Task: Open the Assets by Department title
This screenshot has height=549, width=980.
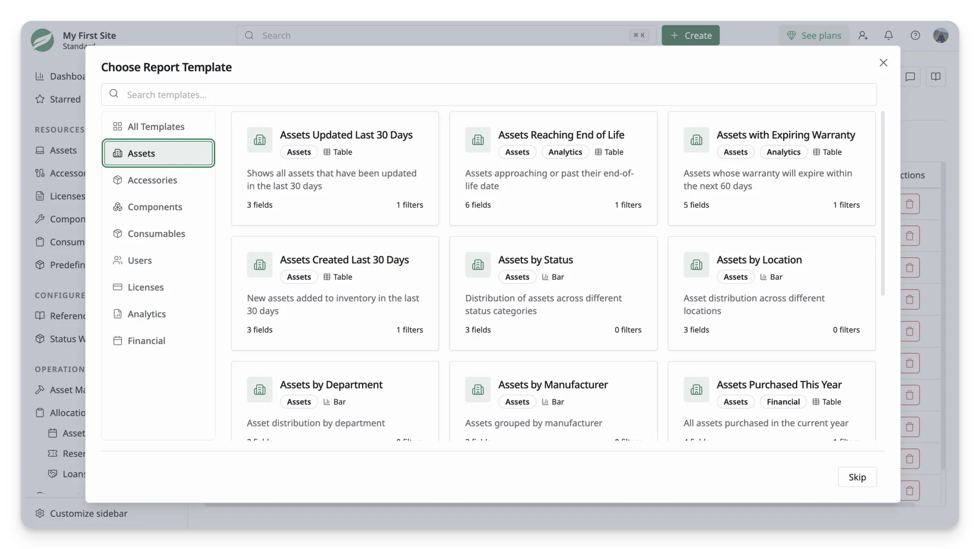Action: [331, 385]
